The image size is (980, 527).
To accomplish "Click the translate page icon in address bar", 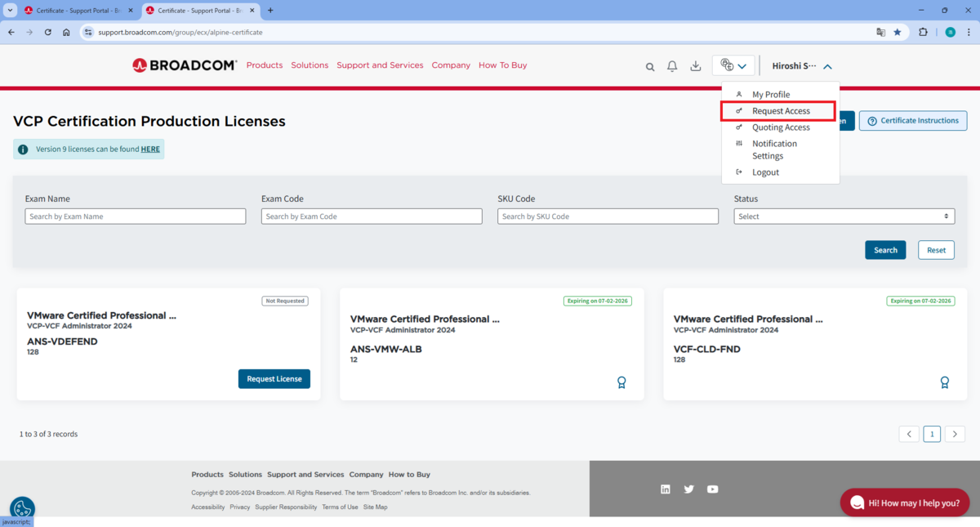I will pyautogui.click(x=880, y=32).
